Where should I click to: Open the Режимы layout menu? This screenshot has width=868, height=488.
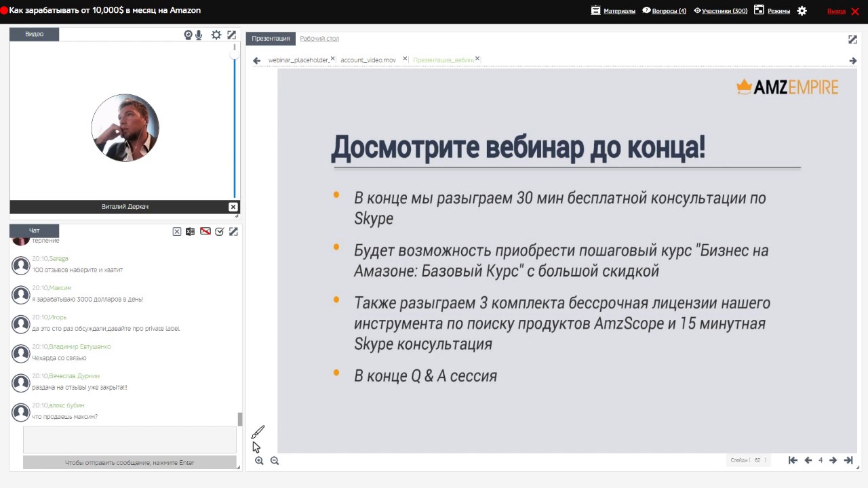coord(778,11)
